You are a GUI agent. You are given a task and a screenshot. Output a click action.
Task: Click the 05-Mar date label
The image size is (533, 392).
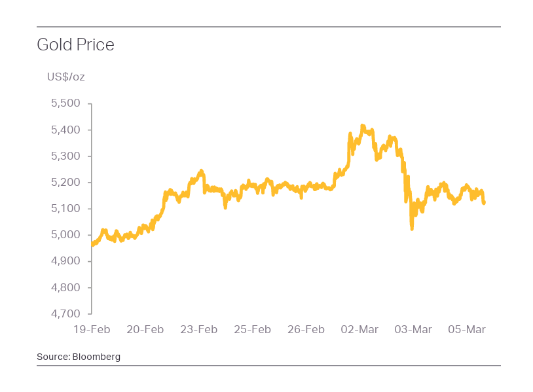pyautogui.click(x=466, y=329)
